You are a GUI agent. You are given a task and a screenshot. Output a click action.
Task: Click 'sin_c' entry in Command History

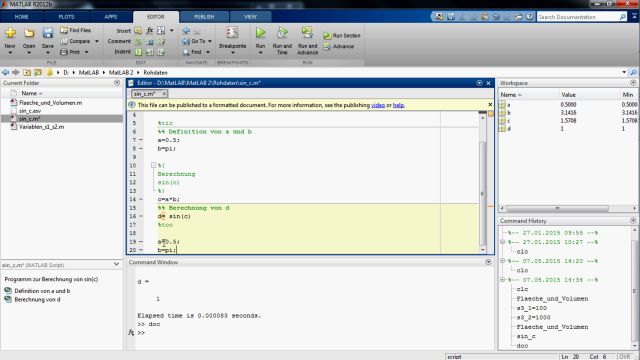point(526,336)
